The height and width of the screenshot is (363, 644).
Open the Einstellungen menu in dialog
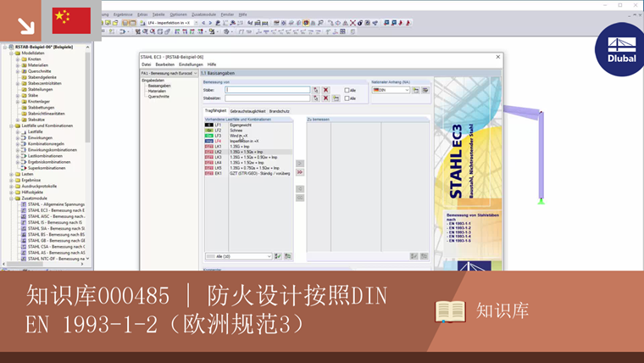click(x=191, y=64)
